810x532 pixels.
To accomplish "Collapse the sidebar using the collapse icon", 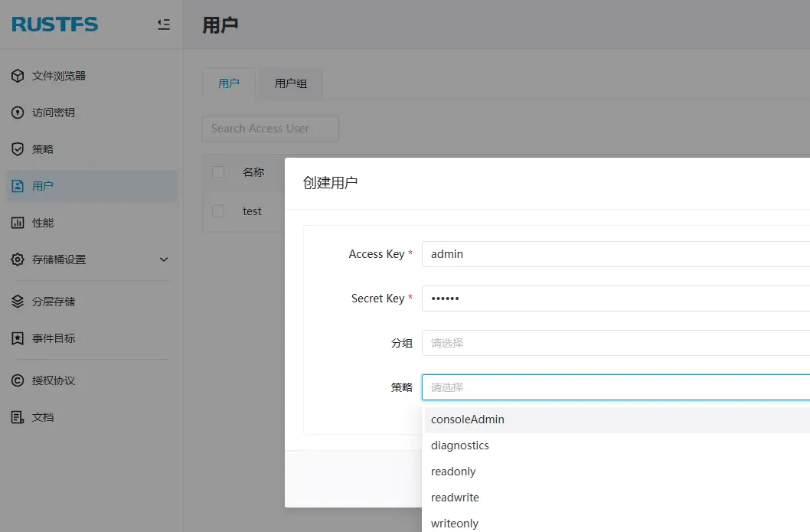I will pos(163,24).
